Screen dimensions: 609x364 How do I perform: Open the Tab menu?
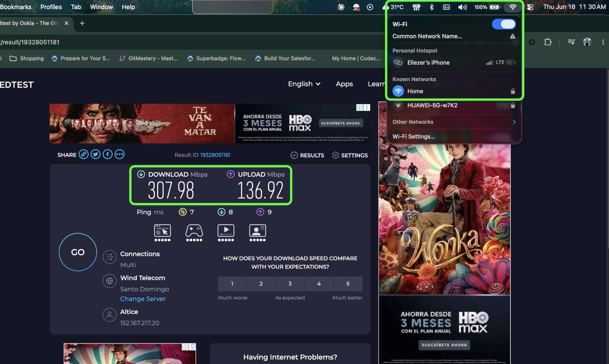[x=76, y=7]
